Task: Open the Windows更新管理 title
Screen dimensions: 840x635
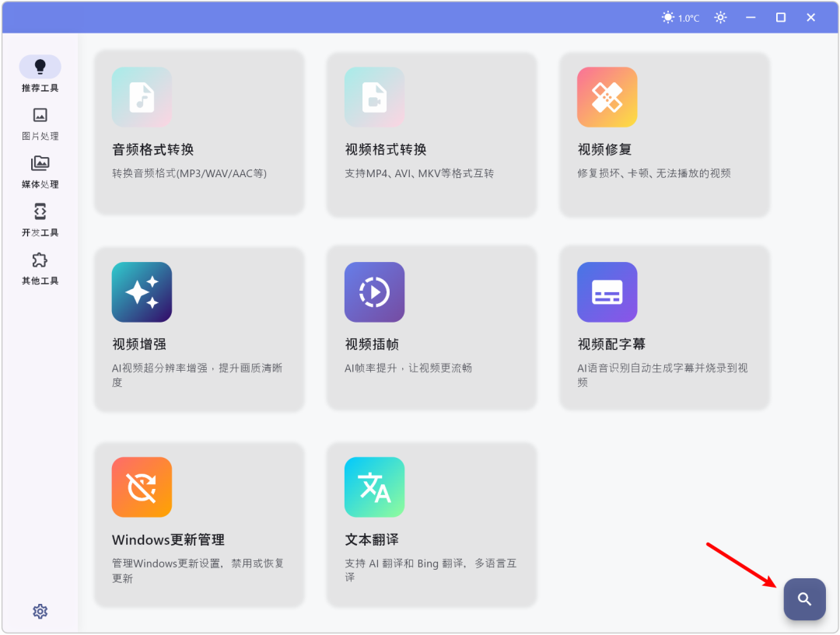Action: 168,539
